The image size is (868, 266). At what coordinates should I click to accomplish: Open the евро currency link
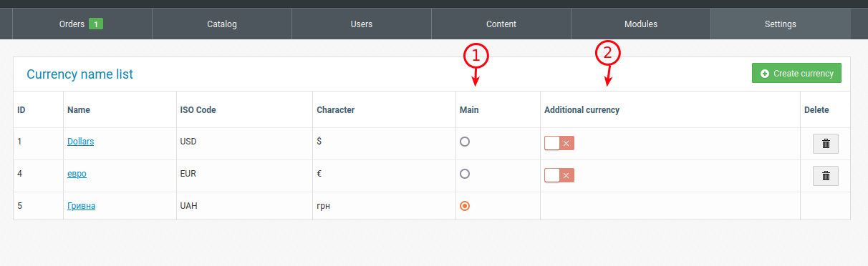click(x=77, y=174)
